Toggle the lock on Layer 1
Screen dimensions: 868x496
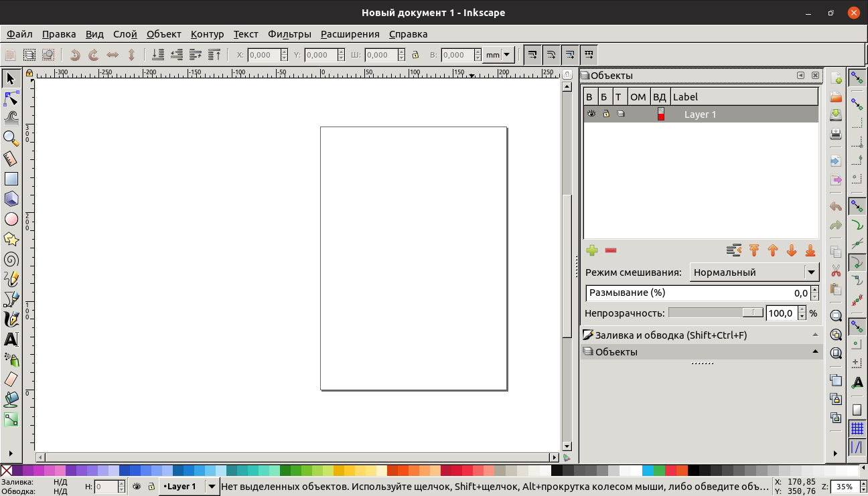(x=606, y=113)
